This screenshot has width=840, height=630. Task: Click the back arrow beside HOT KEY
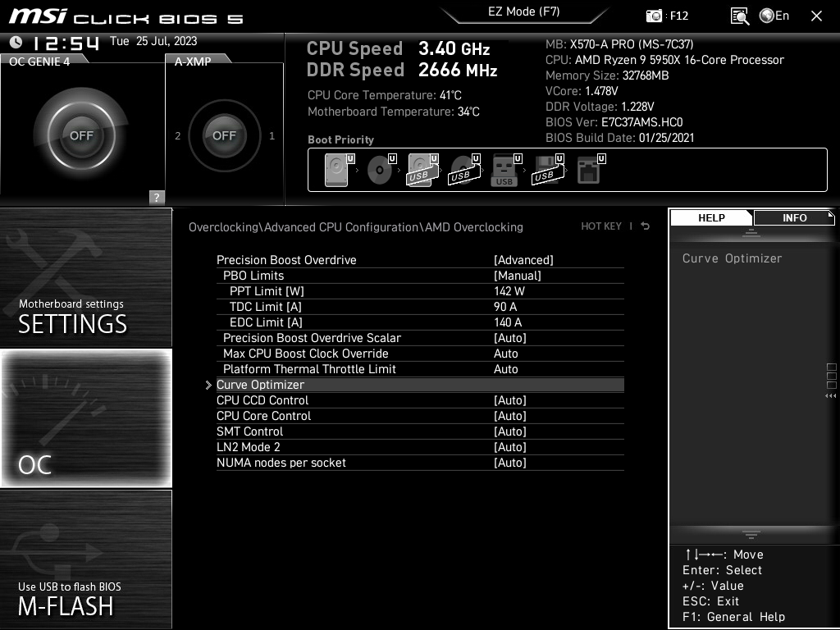click(x=645, y=226)
